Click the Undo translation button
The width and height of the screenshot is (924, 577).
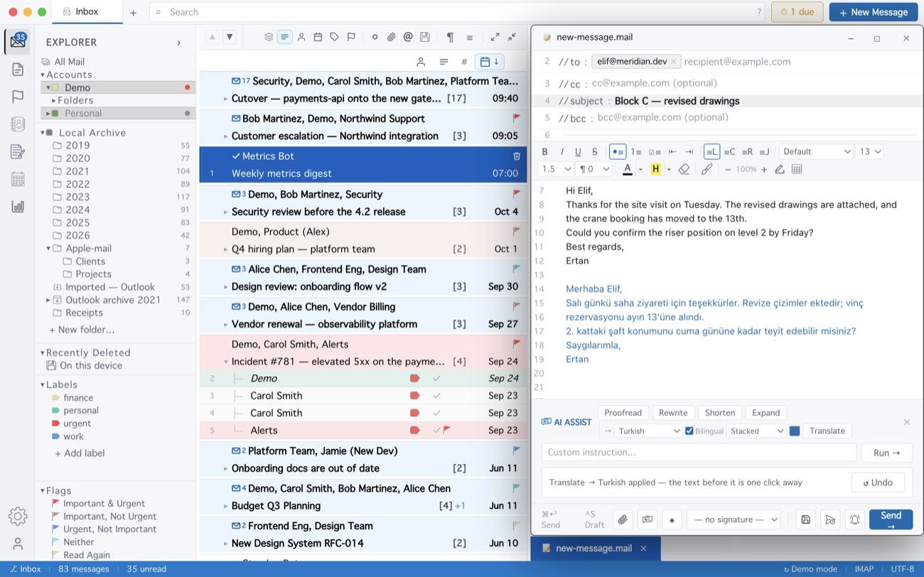pos(878,482)
